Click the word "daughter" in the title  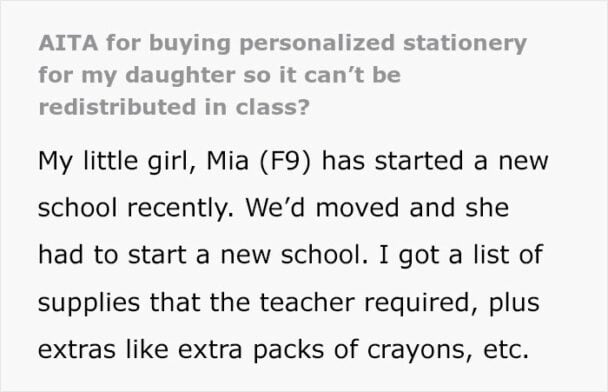[x=180, y=76]
